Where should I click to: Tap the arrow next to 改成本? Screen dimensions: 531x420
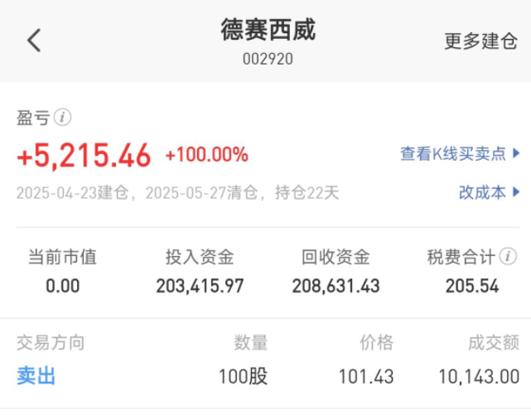pos(516,192)
